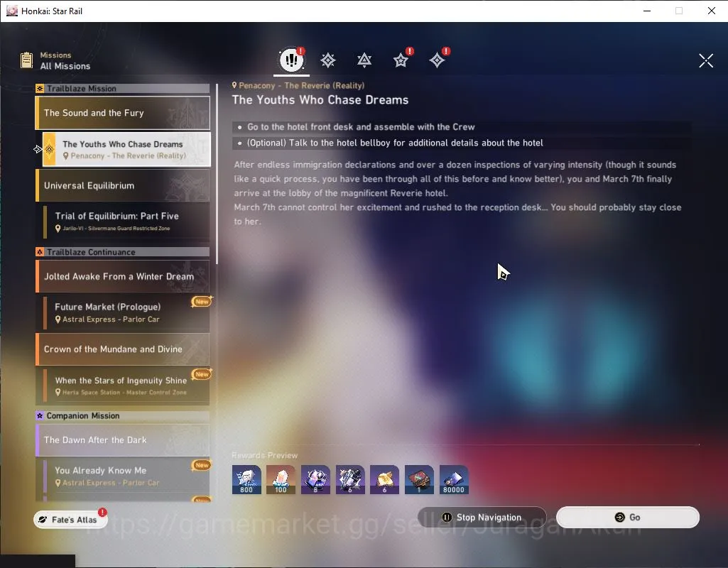
Task: Click the Penacony location pin above the title
Action: click(x=234, y=85)
